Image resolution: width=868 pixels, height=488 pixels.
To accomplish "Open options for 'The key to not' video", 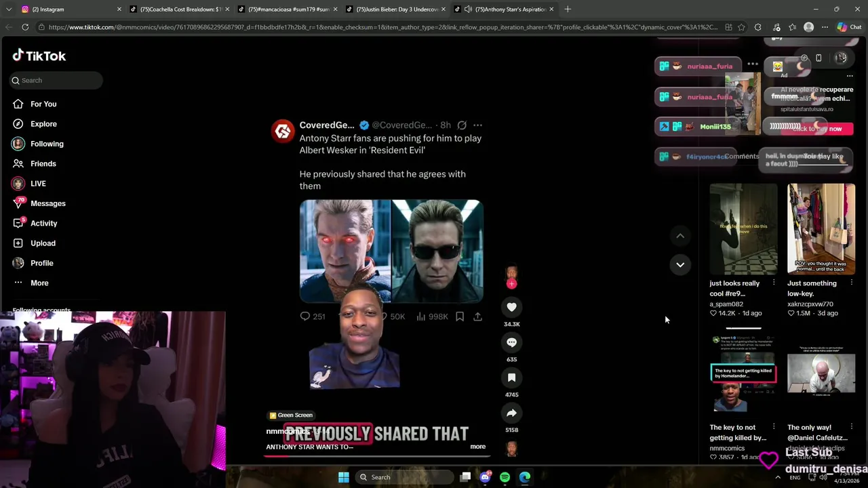I will point(774,427).
